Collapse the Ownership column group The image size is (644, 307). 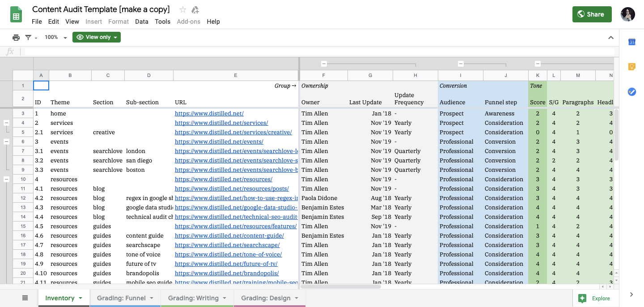pyautogui.click(x=324, y=64)
